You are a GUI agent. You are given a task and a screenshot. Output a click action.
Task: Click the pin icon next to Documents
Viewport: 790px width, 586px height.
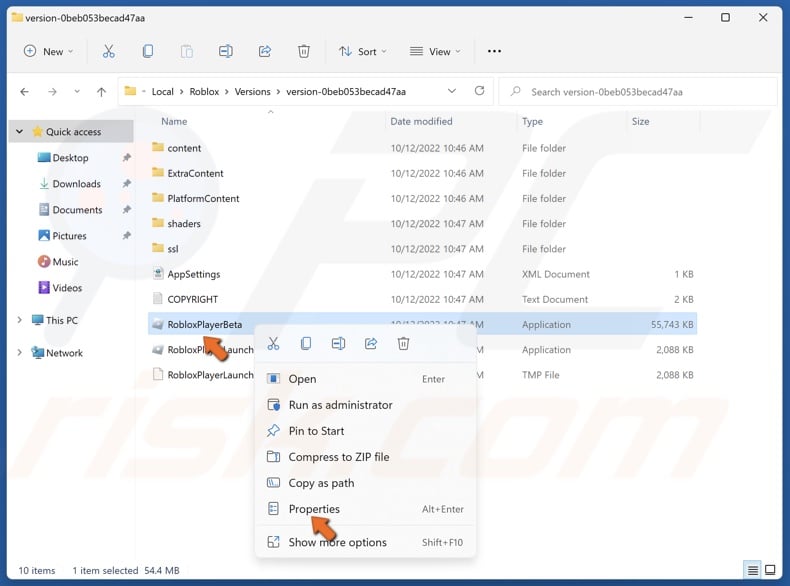[x=126, y=210]
